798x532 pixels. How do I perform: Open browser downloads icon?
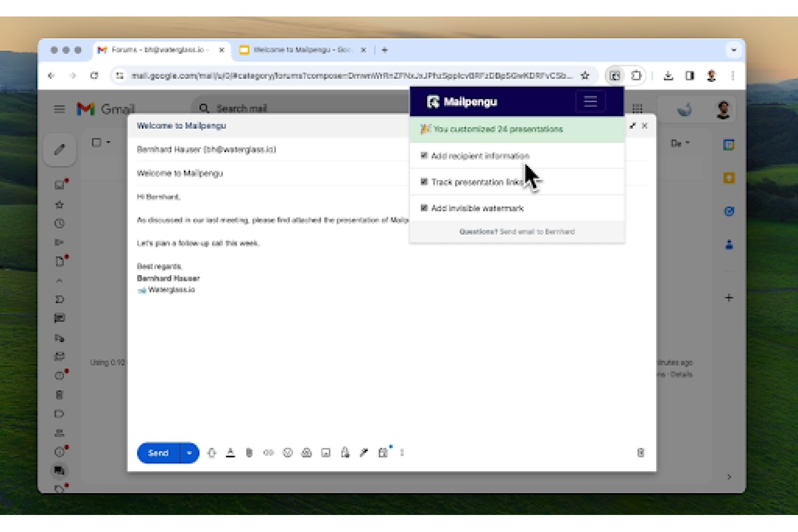pos(668,76)
